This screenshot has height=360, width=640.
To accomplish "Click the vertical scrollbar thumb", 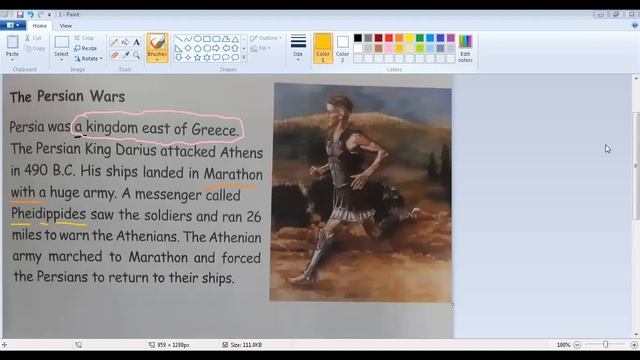I will click(636, 166).
